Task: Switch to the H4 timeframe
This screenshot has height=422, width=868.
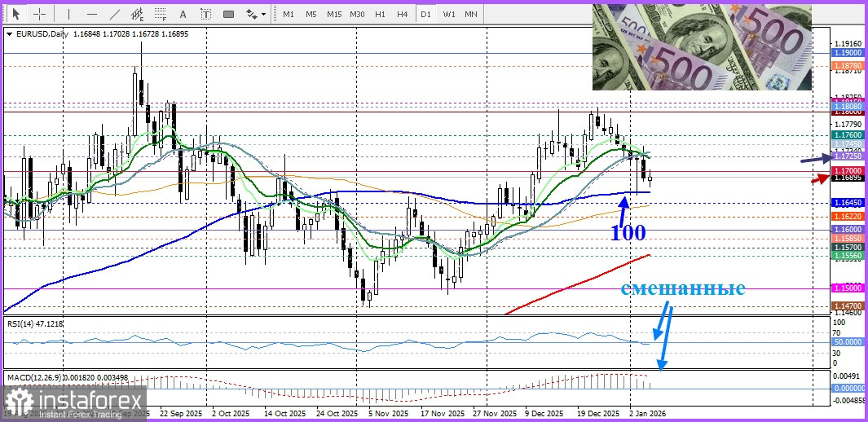Action: pos(403,14)
